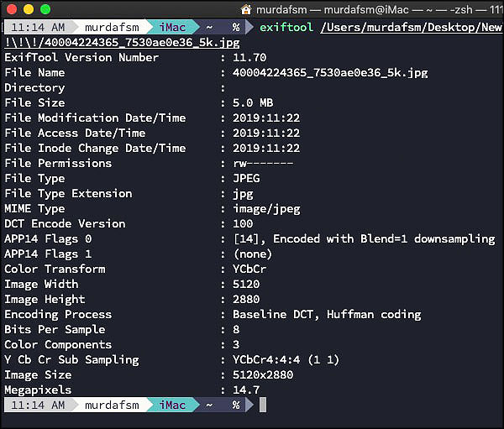Click the Baseline DCT, Huffman coding text
Screen dimensions: 504x429
pyautogui.click(x=327, y=314)
